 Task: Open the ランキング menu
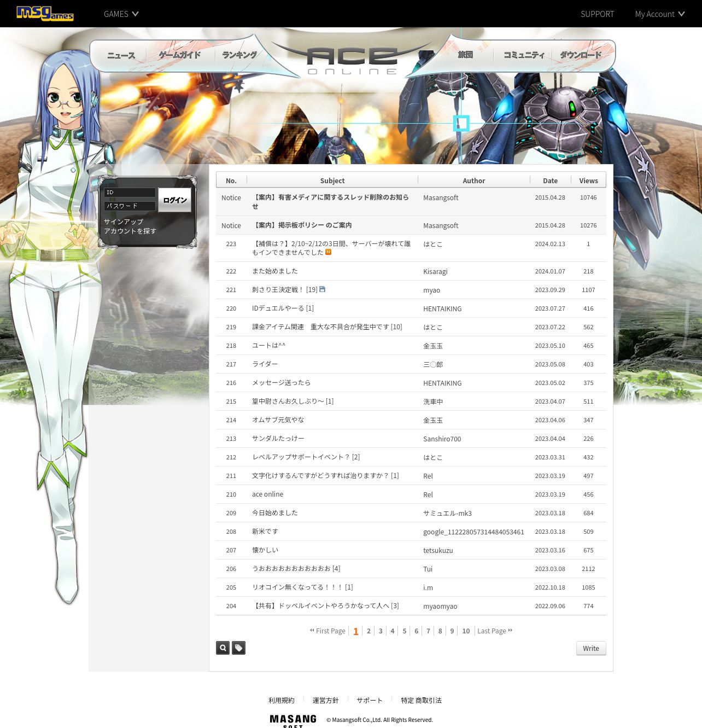pos(239,55)
